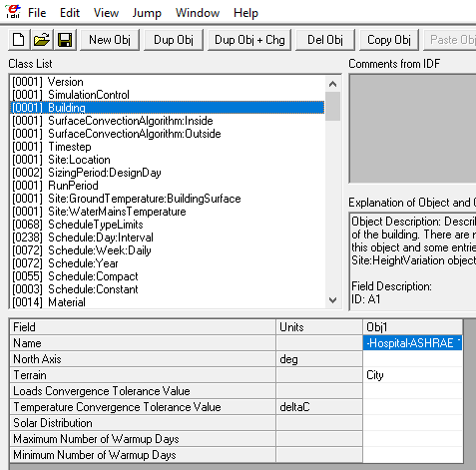The image size is (476, 470).
Task: Click the deg units cell
Action: tap(319, 359)
